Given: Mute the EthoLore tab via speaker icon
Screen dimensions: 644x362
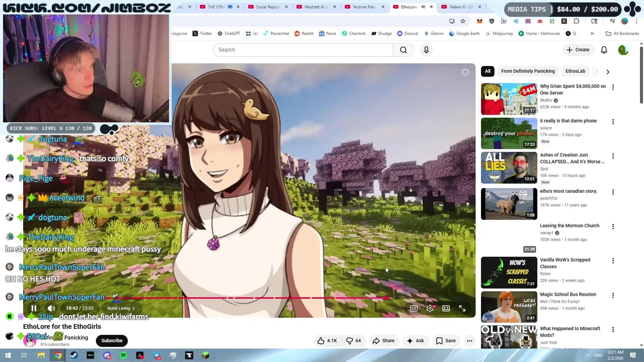Looking at the screenshot, I should (423, 7).
